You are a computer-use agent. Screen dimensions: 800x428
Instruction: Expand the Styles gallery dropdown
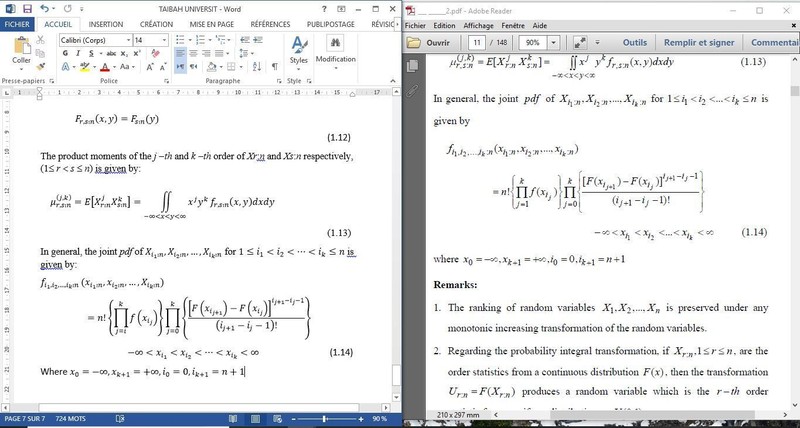[x=298, y=67]
